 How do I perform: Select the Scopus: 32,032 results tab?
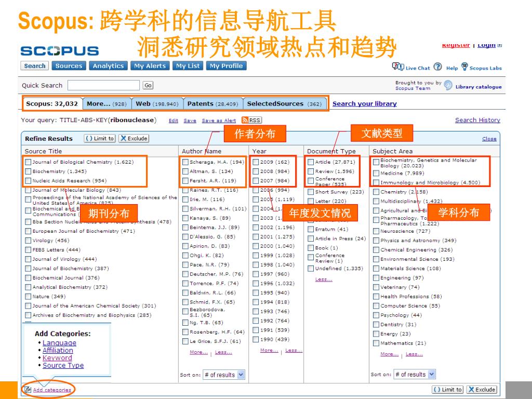[x=52, y=103]
